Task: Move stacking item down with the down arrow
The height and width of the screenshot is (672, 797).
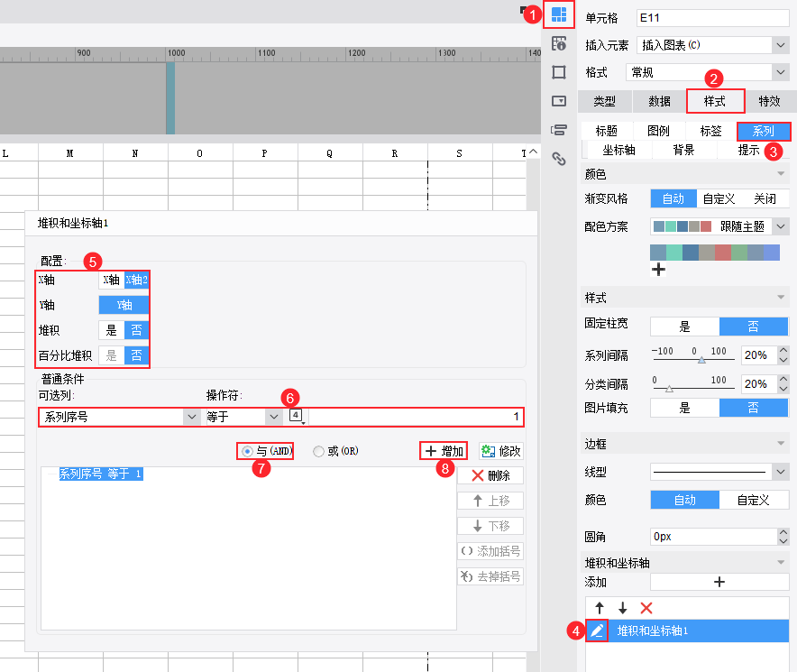Action: pyautogui.click(x=623, y=608)
